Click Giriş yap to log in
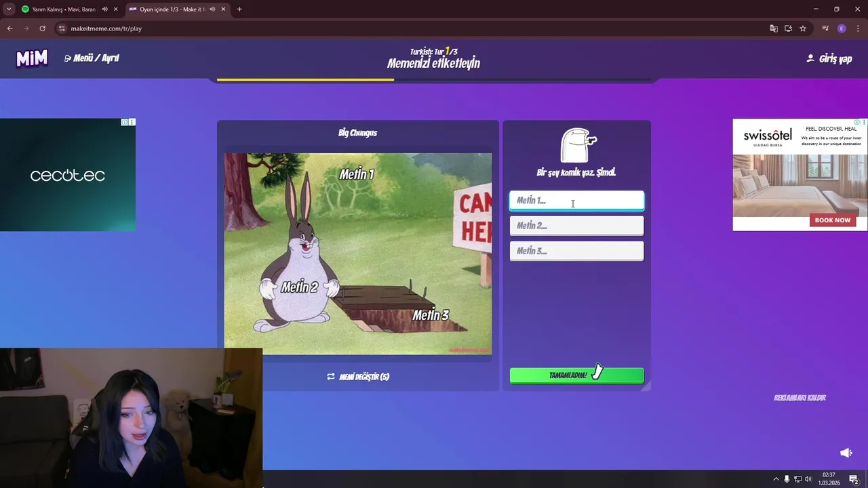Image resolution: width=868 pixels, height=488 pixels. click(x=829, y=59)
